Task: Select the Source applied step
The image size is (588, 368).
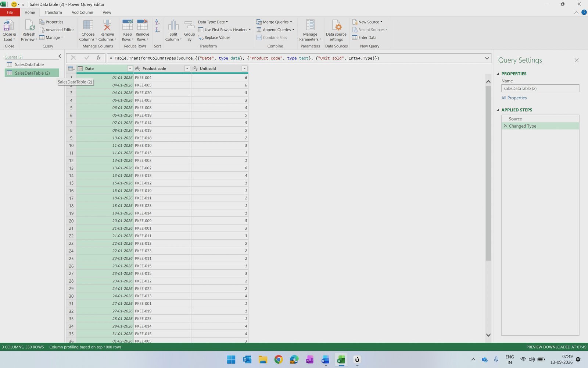Action: pos(540,119)
